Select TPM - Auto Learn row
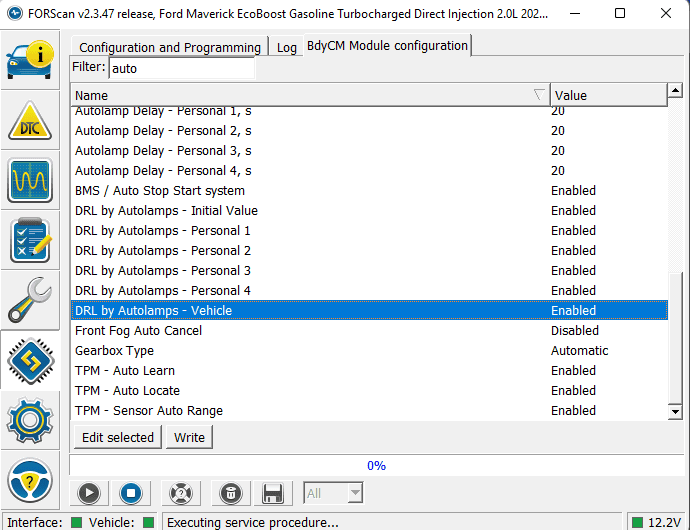690x530 pixels. pyautogui.click(x=369, y=371)
